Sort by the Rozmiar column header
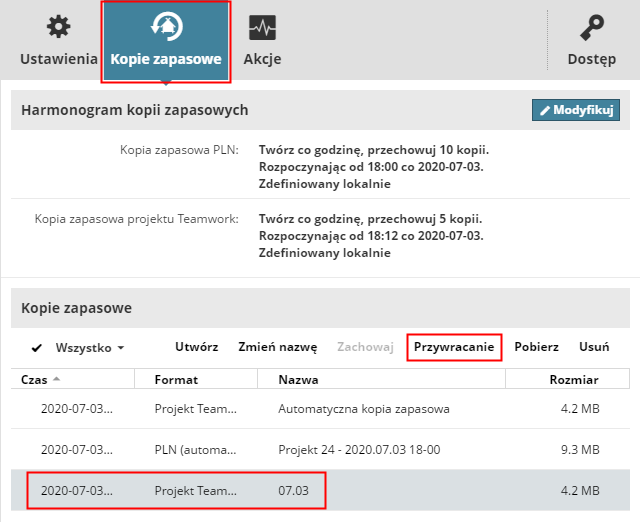The height and width of the screenshot is (522, 640). (x=574, y=380)
